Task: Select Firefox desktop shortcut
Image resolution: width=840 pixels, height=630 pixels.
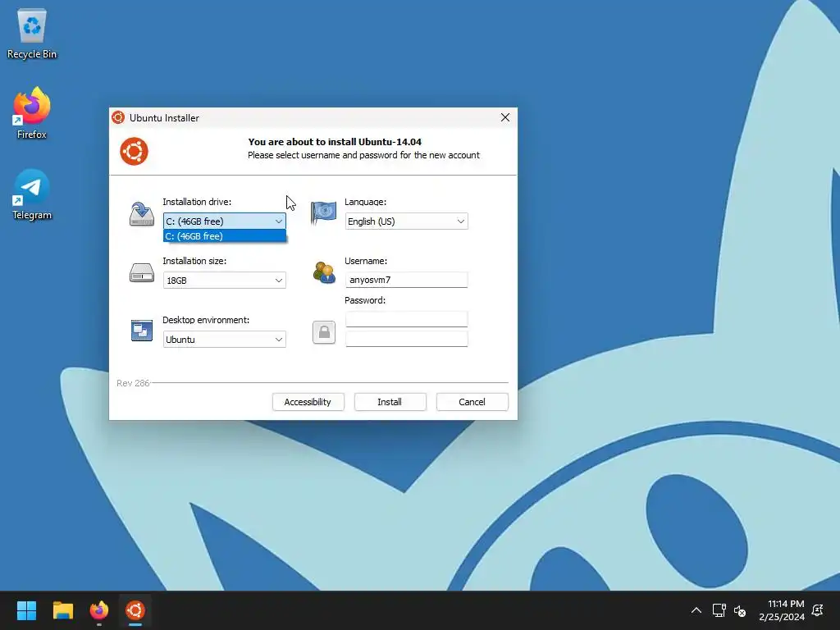Action: (x=32, y=113)
